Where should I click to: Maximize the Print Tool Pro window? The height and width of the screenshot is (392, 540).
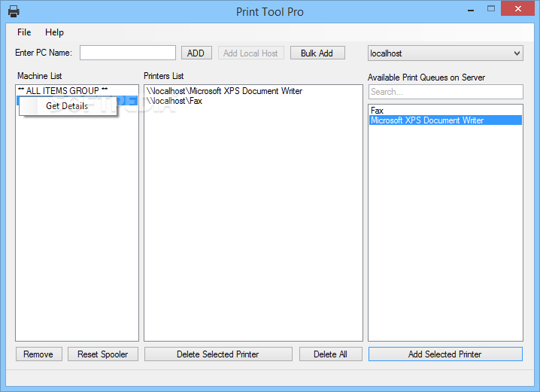point(491,9)
